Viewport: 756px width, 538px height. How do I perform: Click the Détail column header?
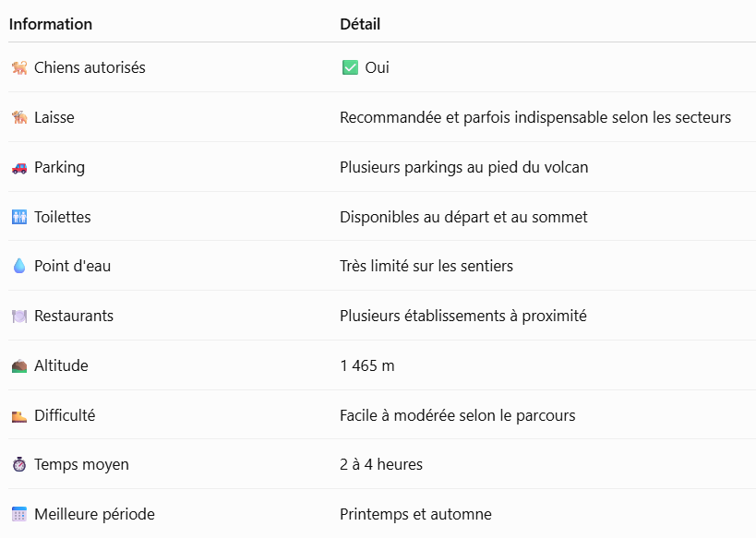pos(360,24)
